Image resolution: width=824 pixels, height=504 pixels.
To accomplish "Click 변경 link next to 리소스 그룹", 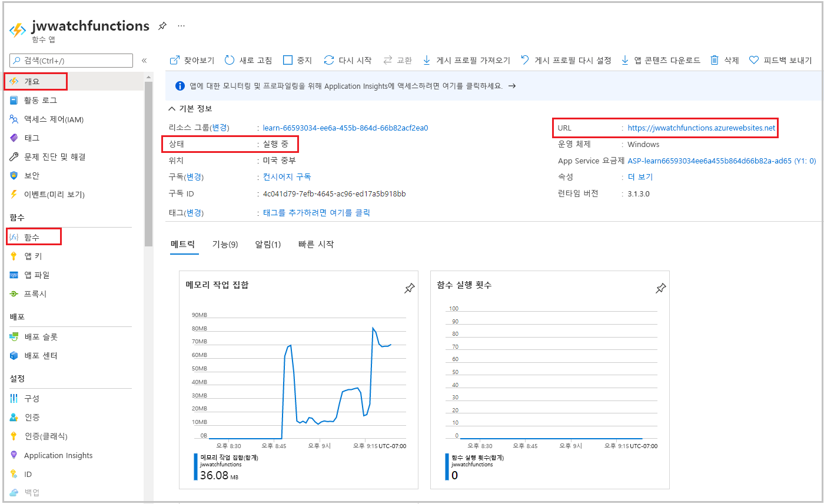I will (x=221, y=128).
